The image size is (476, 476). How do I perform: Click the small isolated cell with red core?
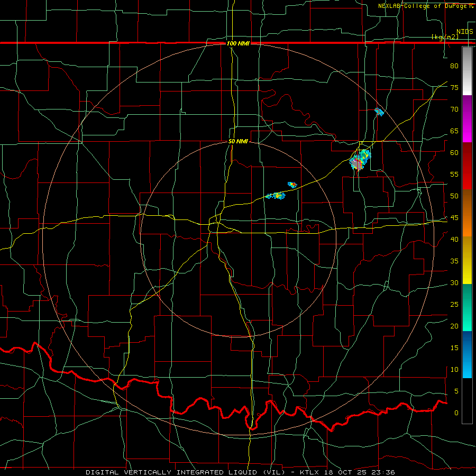292,185
